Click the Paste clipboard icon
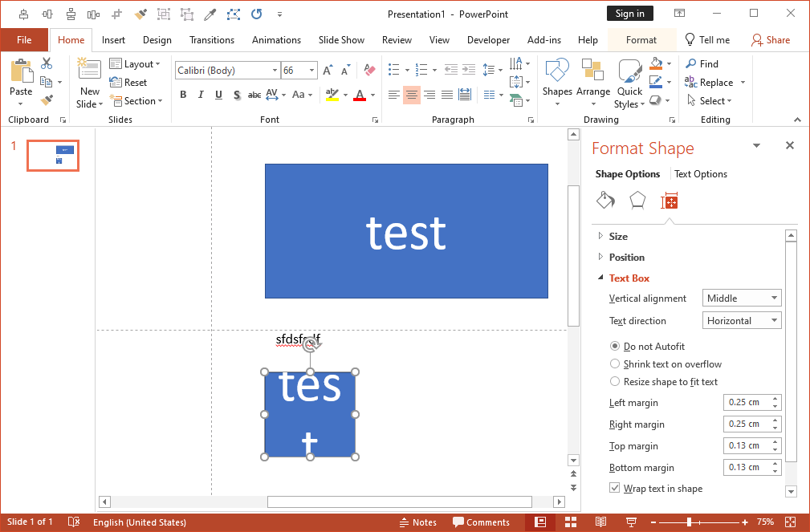This screenshot has width=810, height=532. coord(21,71)
